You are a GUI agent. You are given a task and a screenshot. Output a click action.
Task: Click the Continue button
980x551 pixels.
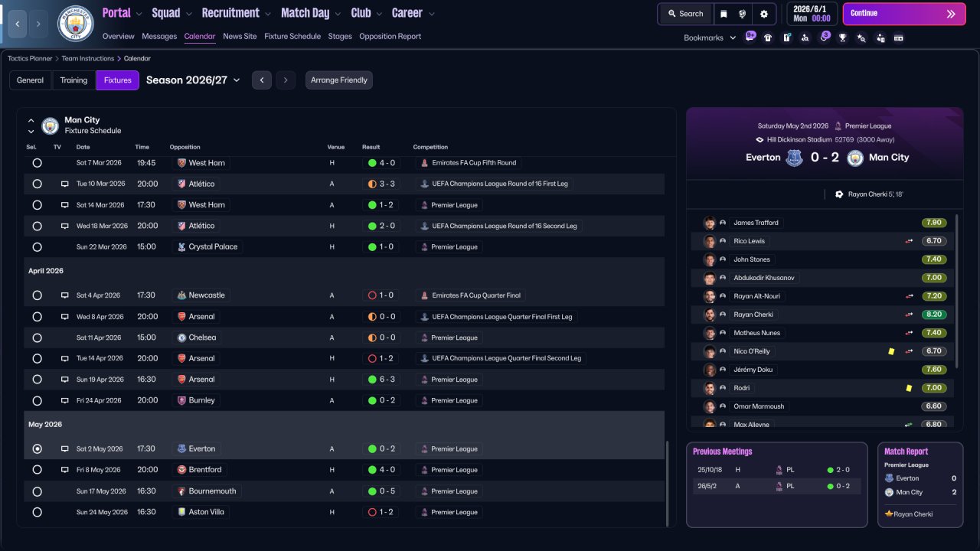[x=904, y=14]
